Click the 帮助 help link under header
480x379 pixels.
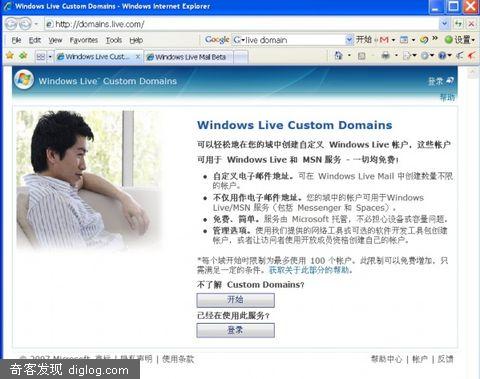pyautogui.click(x=447, y=97)
